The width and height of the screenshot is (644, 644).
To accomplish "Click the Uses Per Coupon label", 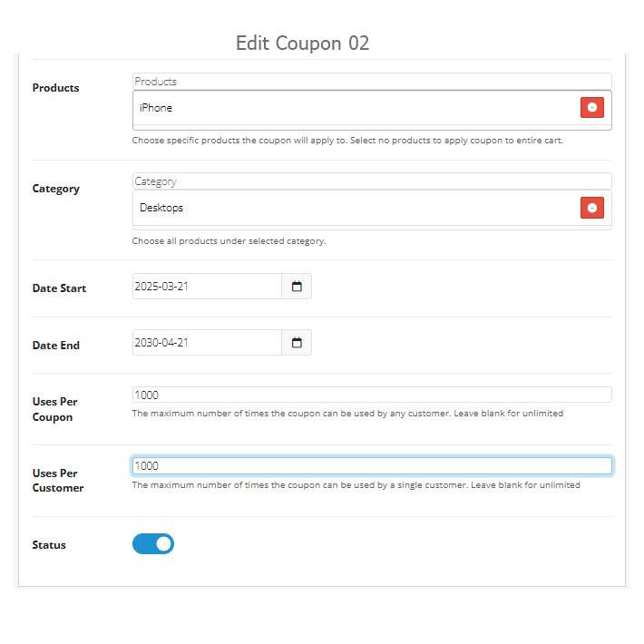I will [x=54, y=409].
